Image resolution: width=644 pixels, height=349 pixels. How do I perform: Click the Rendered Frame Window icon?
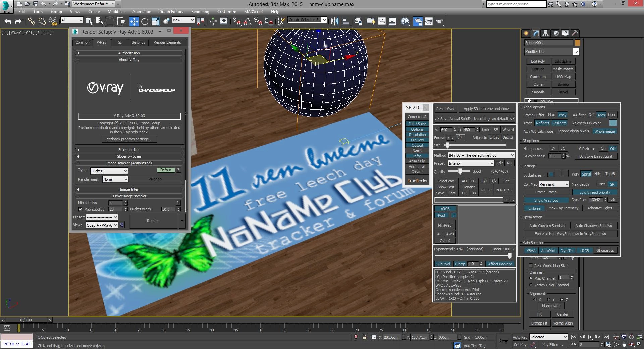click(429, 21)
